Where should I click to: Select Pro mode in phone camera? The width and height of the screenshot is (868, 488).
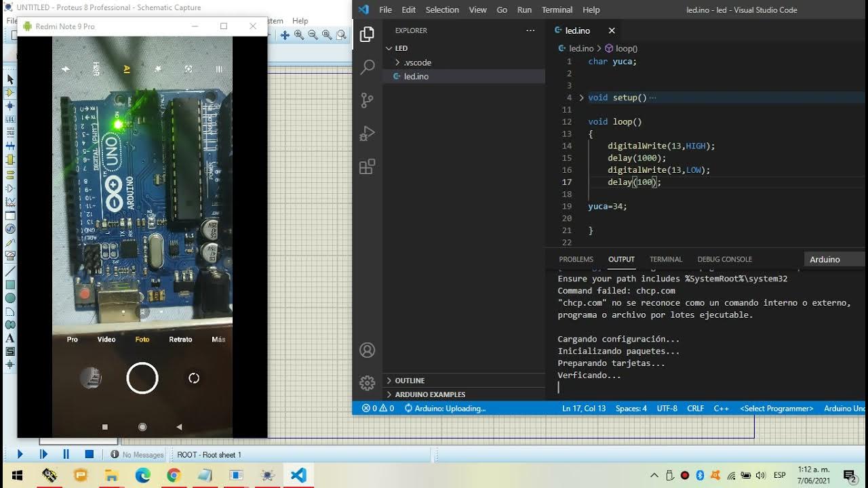(x=73, y=340)
